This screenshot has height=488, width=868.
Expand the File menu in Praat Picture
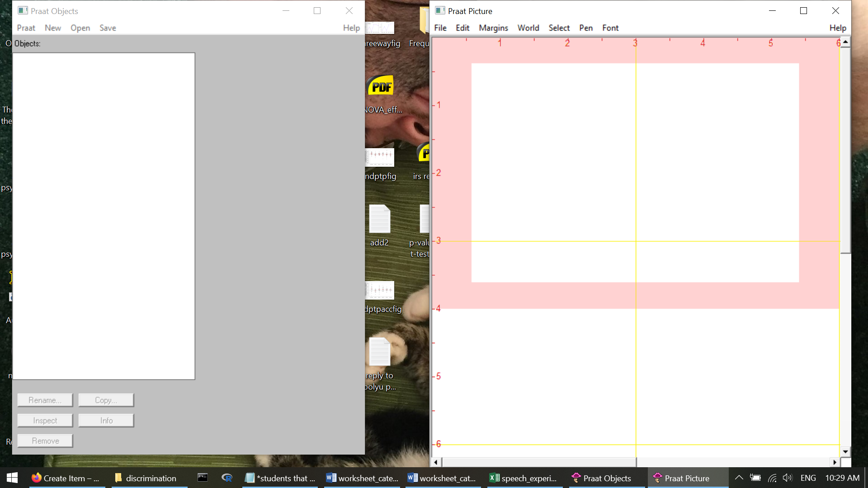440,28
